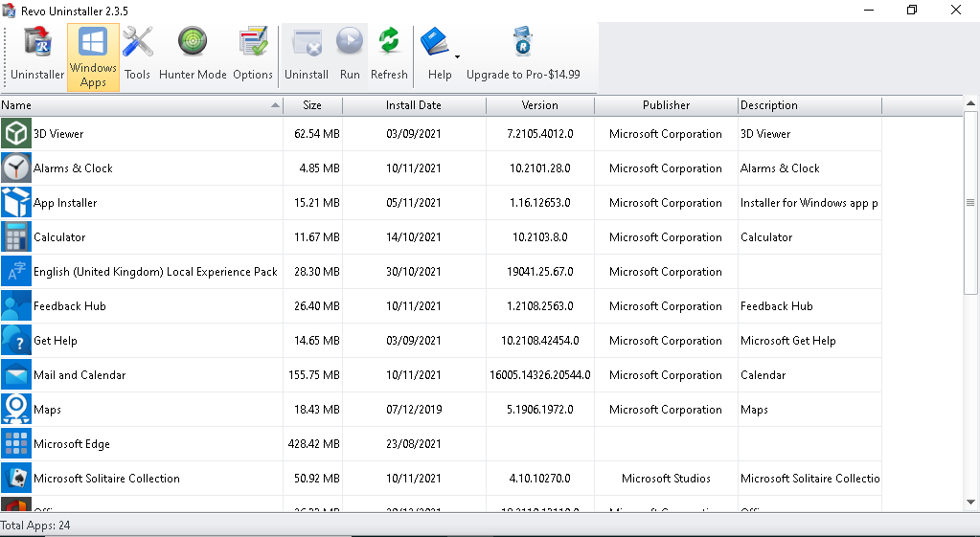The height and width of the screenshot is (537, 980).
Task: Select the Get Help icon
Action: tap(16, 341)
